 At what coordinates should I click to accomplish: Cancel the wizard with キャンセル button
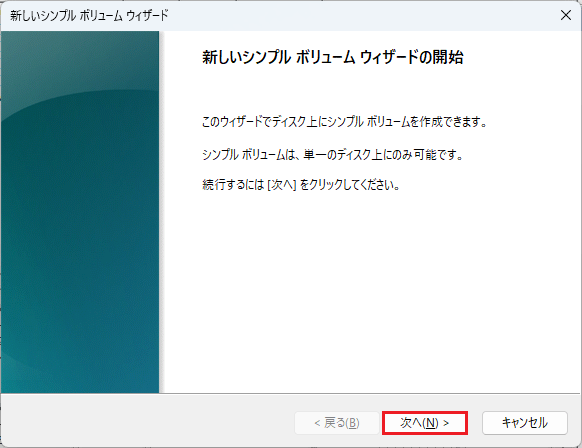click(525, 423)
